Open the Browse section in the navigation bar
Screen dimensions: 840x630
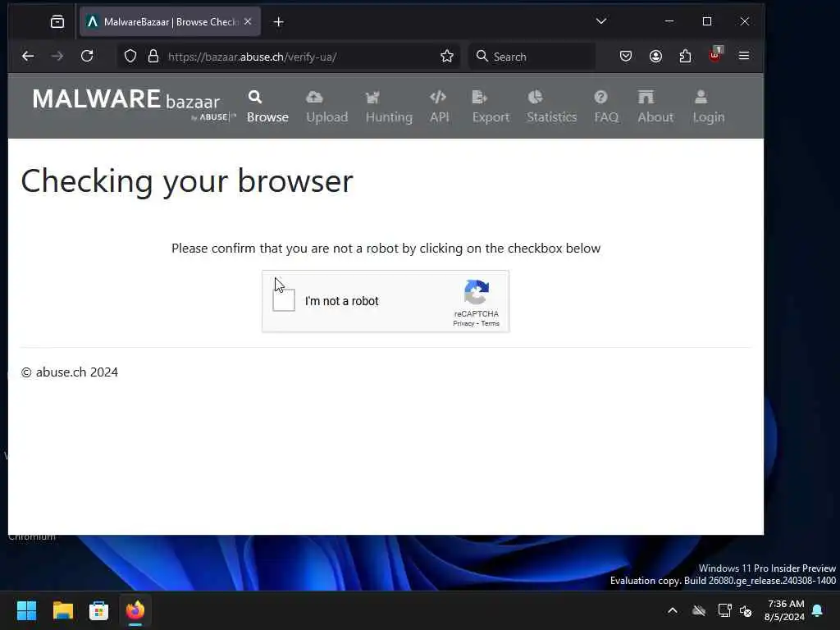(x=267, y=107)
